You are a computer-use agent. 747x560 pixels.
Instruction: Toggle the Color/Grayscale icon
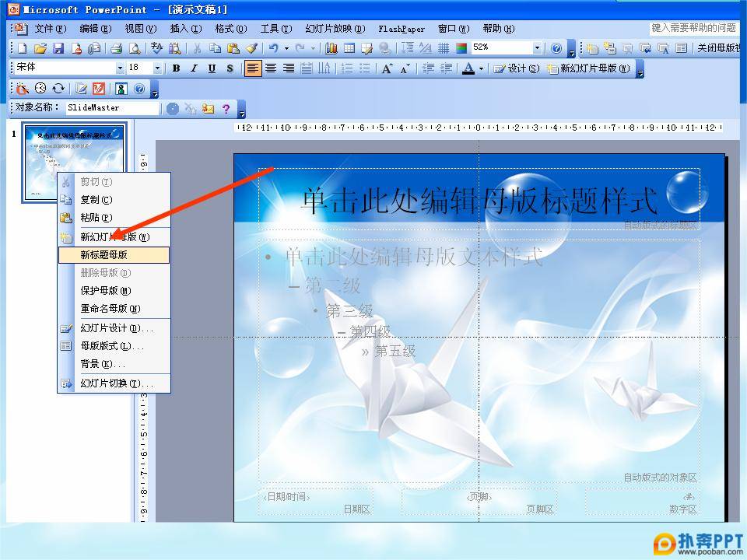point(461,48)
